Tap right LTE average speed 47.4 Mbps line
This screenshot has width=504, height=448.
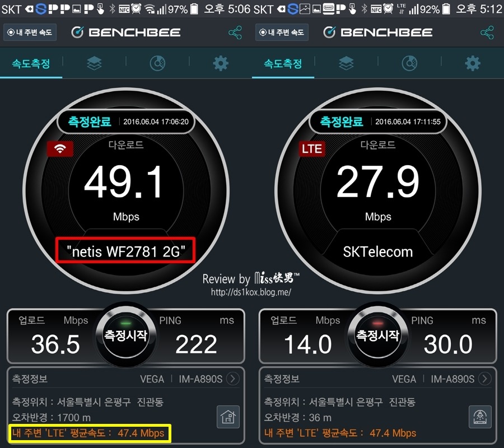340,433
